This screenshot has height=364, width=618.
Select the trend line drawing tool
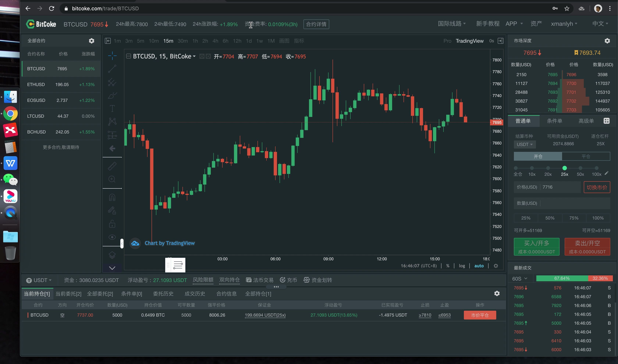tap(112, 69)
